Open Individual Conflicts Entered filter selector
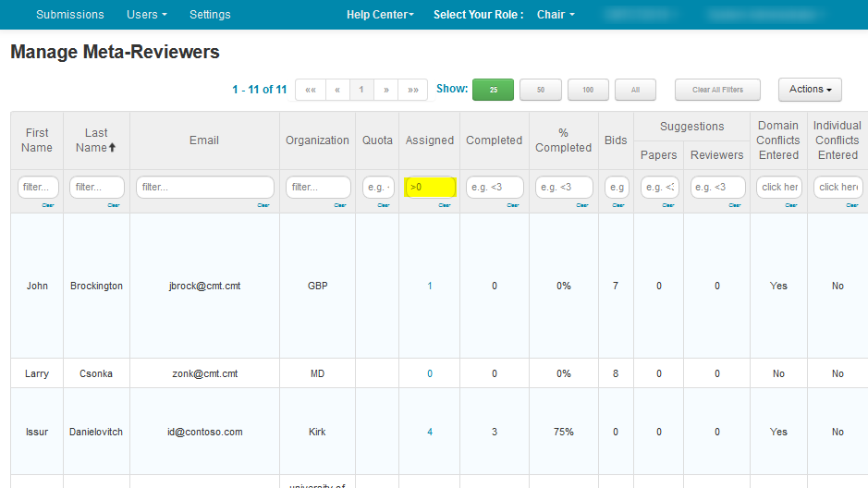The width and height of the screenshot is (868, 488). coord(838,187)
